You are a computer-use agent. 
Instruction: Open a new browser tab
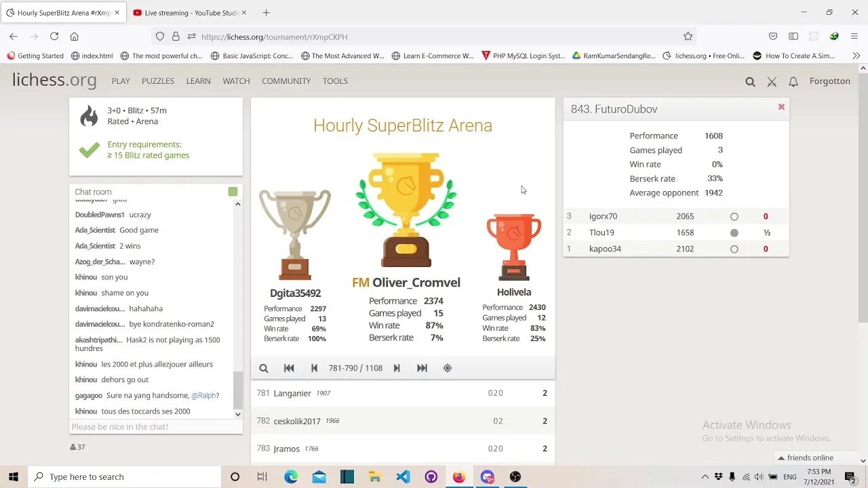(x=266, y=13)
